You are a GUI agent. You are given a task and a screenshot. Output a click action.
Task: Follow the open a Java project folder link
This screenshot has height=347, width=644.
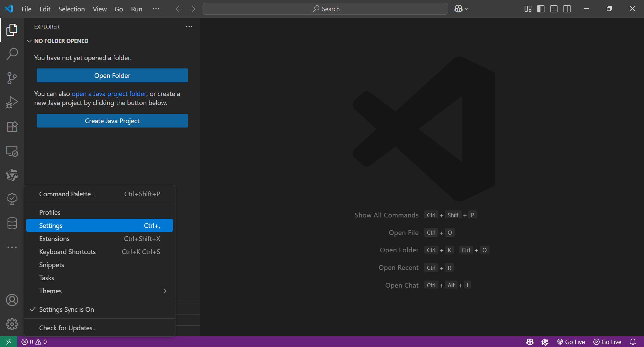[x=109, y=94]
